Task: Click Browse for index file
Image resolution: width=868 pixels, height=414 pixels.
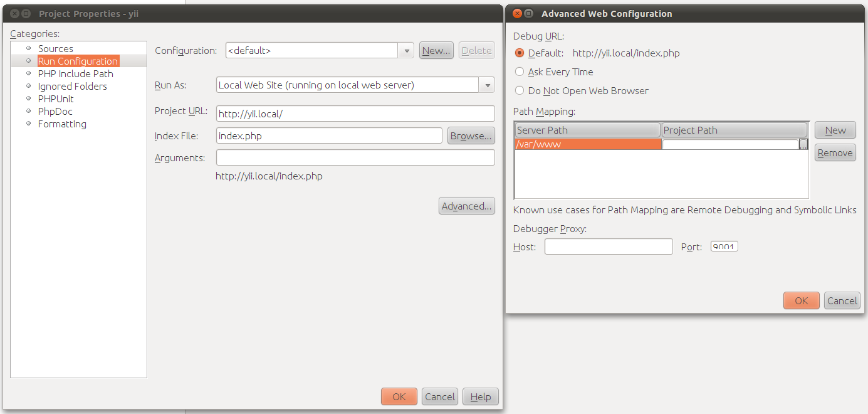Action: [x=471, y=136]
